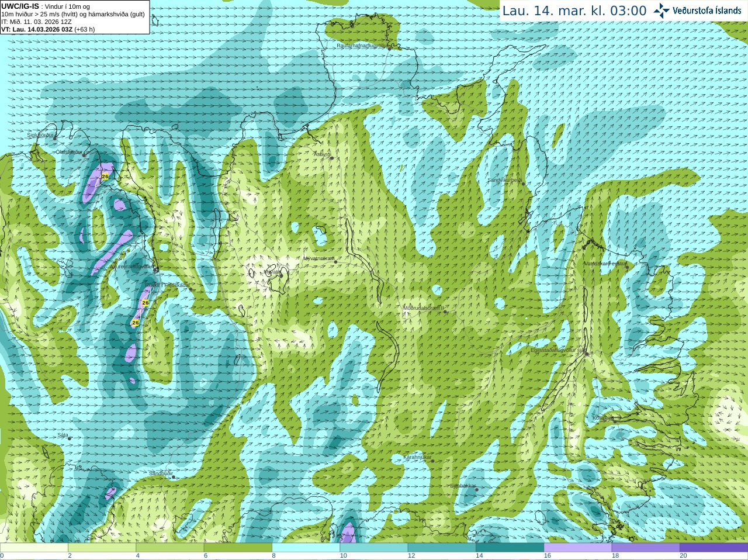The width and height of the screenshot is (748, 560).
Task: Click the Ásbyrgi station label
Action: 322,154
